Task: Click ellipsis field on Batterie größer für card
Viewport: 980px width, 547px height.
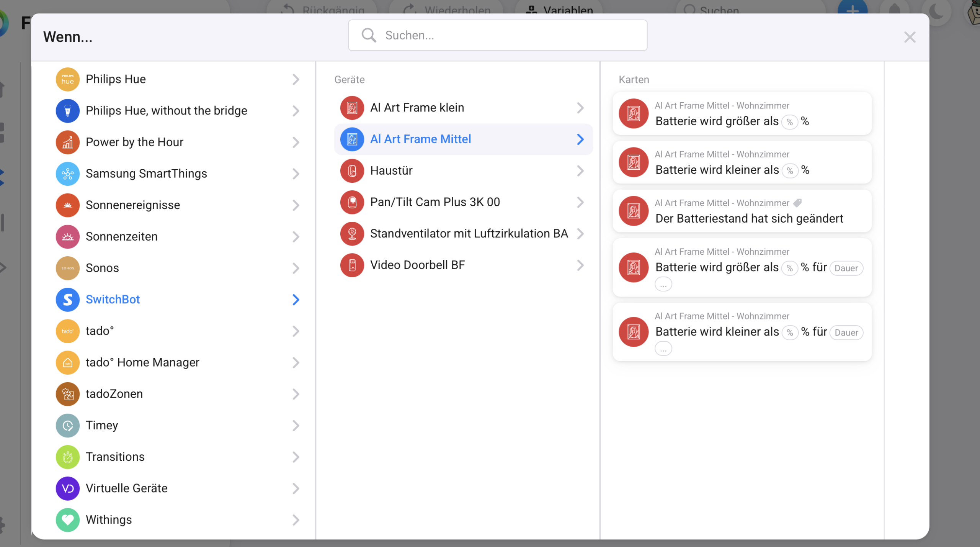Action: [663, 284]
